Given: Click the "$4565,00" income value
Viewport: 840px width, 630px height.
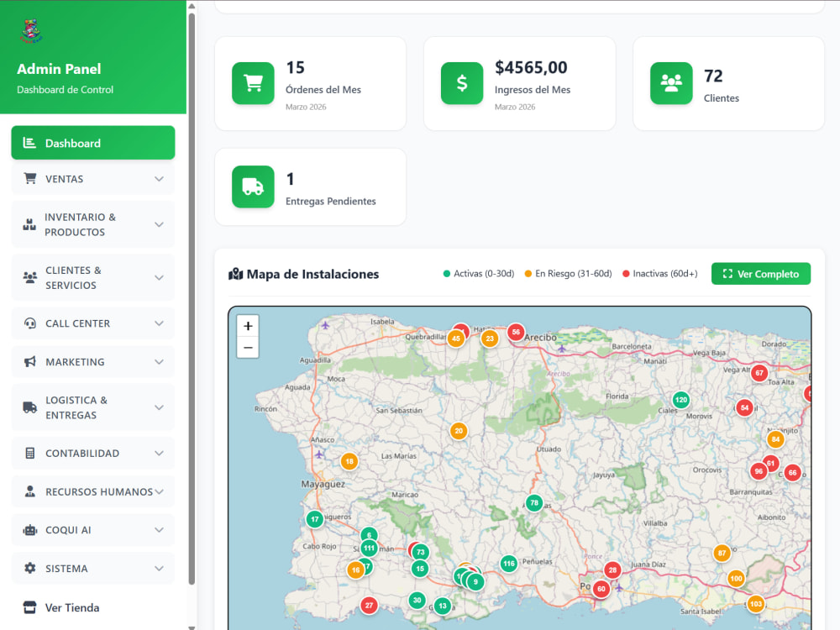Looking at the screenshot, I should [x=531, y=67].
